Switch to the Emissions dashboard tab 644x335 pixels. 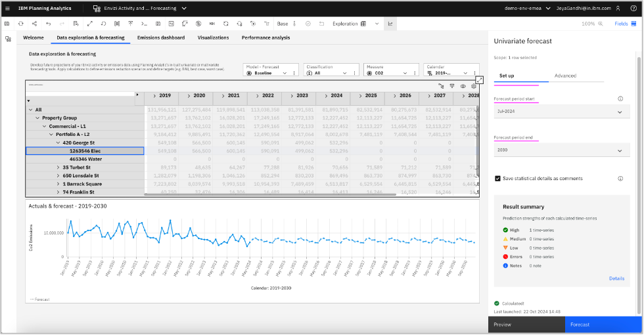coord(160,37)
